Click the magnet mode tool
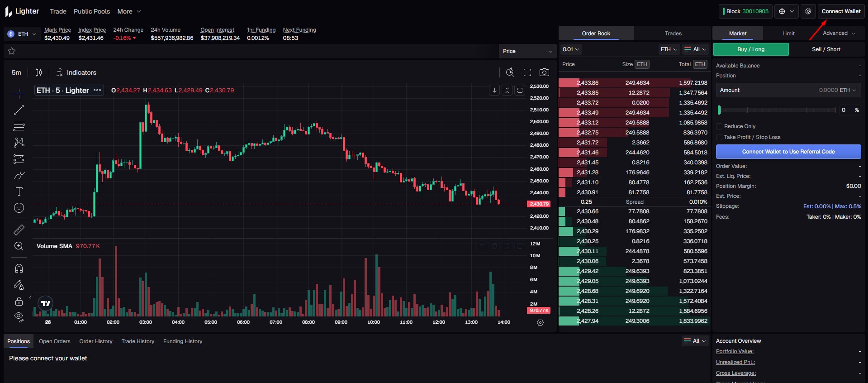This screenshot has width=868, height=383. (x=19, y=268)
